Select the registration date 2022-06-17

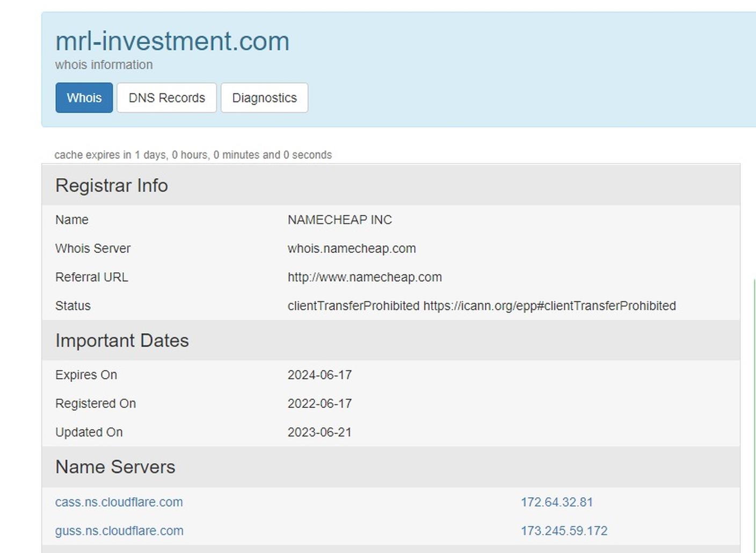tap(319, 403)
